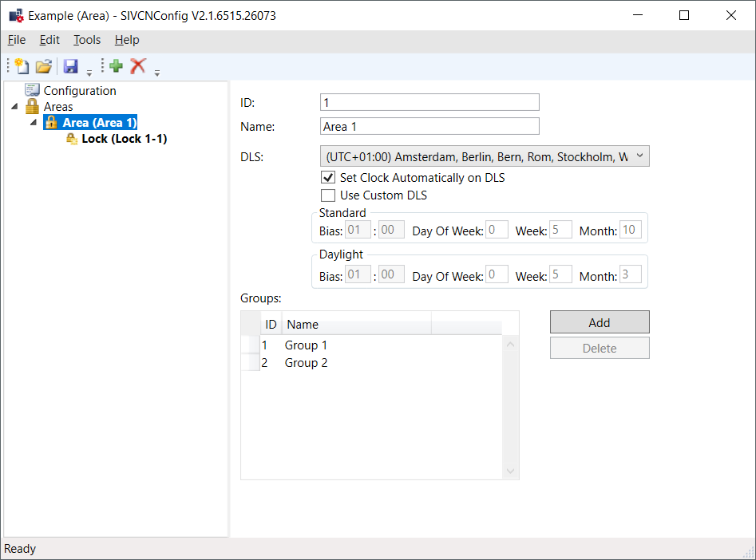Image resolution: width=756 pixels, height=560 pixels.
Task: Click the New file toolbar icon
Action: (x=22, y=67)
